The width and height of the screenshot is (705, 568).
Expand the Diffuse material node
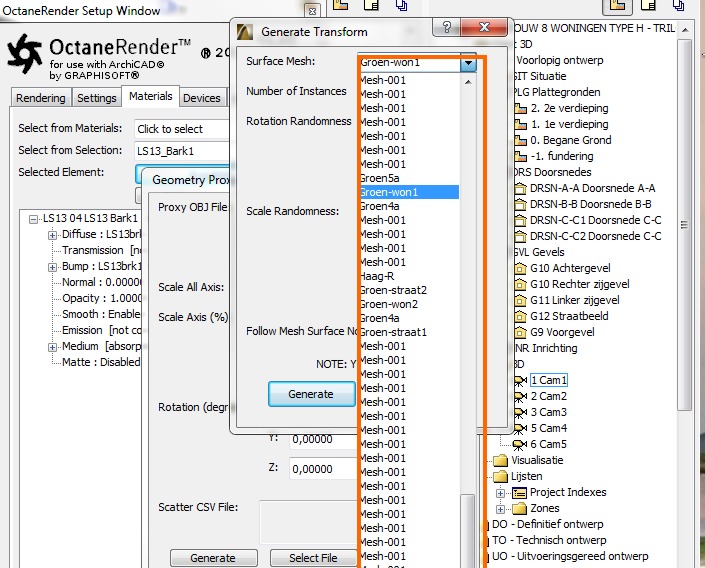click(x=52, y=235)
